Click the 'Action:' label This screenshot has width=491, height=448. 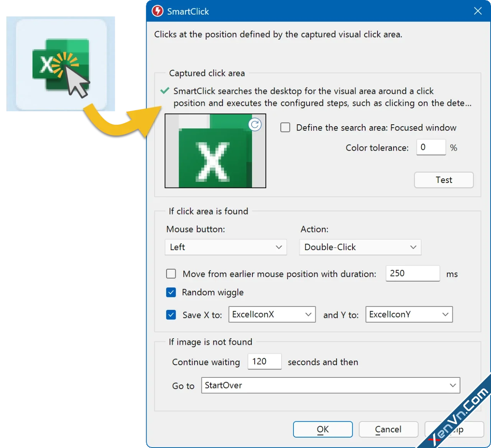point(315,229)
